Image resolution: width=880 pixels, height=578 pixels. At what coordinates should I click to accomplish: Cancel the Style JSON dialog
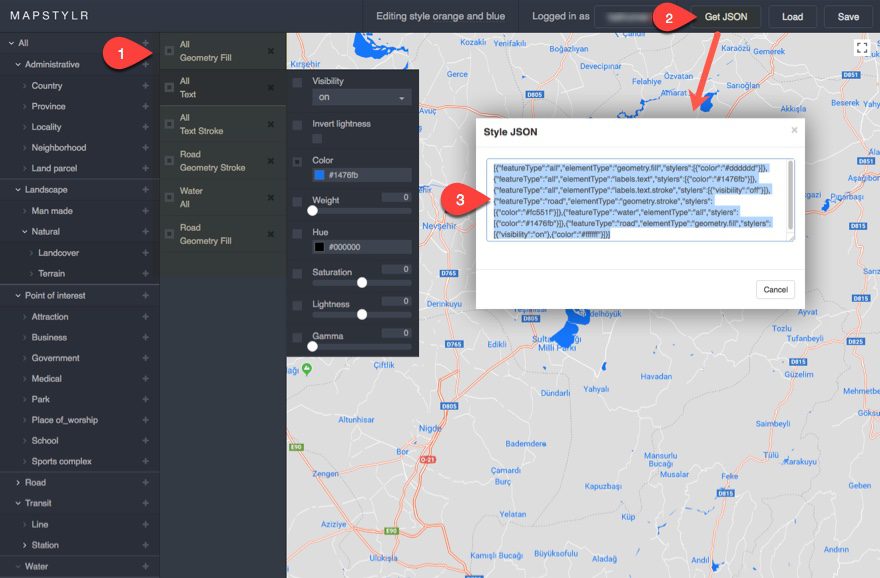pyautogui.click(x=775, y=289)
